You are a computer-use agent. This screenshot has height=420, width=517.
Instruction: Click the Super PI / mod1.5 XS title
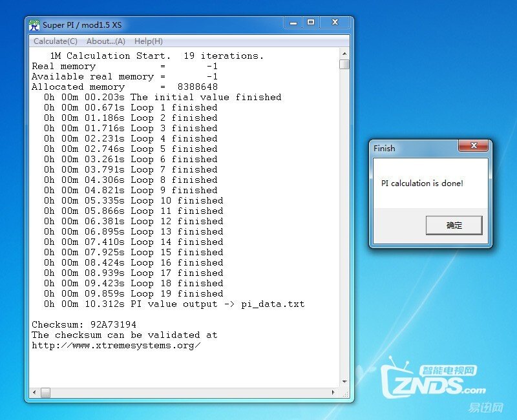point(82,25)
